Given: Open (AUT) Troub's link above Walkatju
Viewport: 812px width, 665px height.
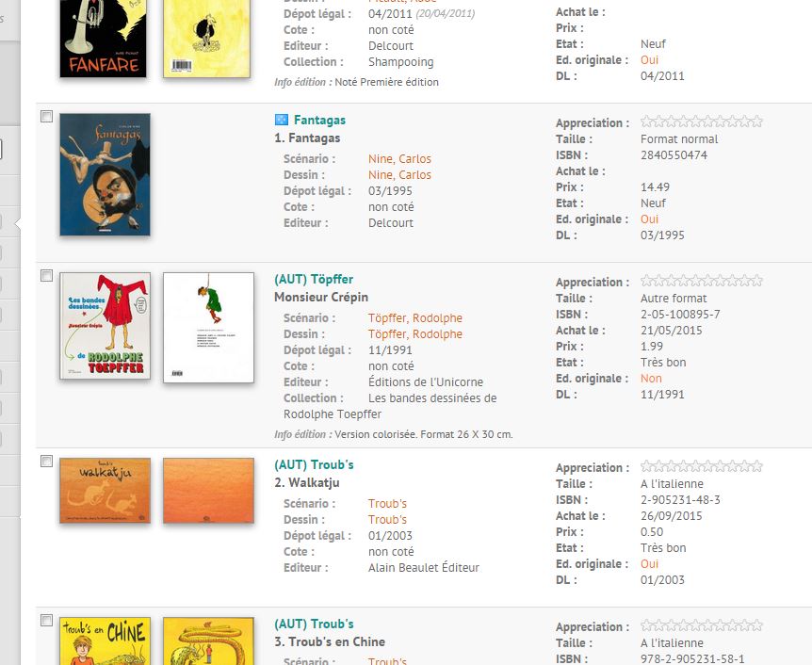Looking at the screenshot, I should tap(314, 464).
